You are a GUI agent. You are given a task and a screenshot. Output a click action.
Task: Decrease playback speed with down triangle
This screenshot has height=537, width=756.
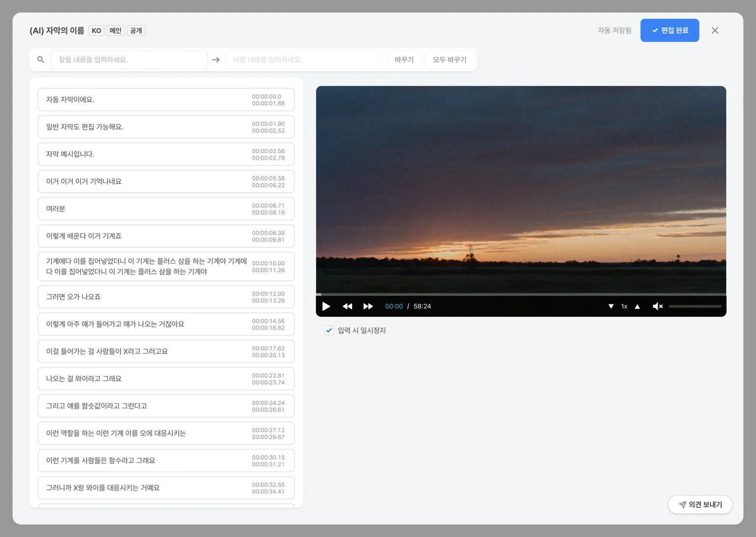[x=611, y=306]
